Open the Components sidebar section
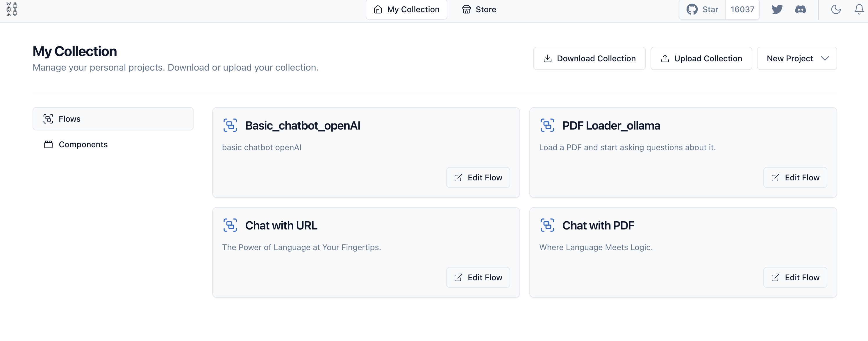Image resolution: width=868 pixels, height=341 pixels. click(83, 144)
